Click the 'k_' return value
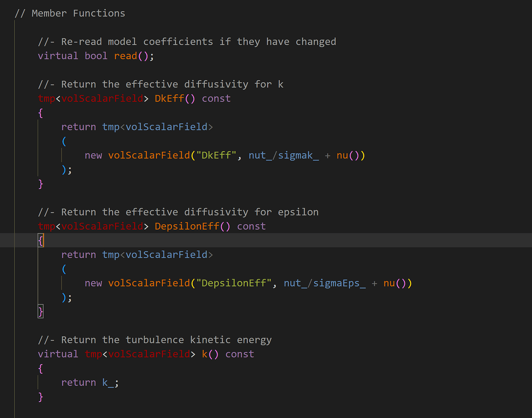 point(108,383)
